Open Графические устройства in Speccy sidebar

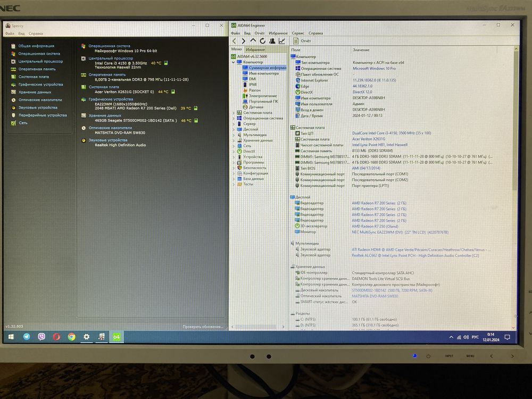(37, 85)
